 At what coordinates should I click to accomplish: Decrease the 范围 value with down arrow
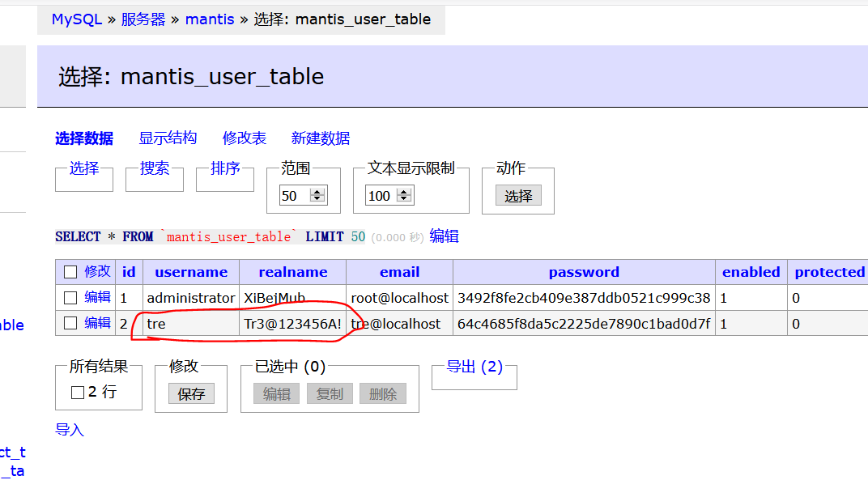[x=317, y=198]
